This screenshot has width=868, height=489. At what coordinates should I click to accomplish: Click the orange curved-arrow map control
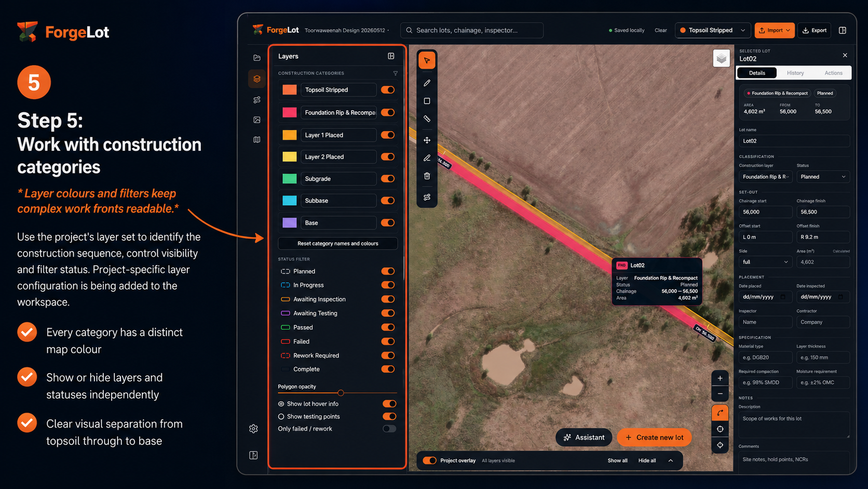point(720,413)
